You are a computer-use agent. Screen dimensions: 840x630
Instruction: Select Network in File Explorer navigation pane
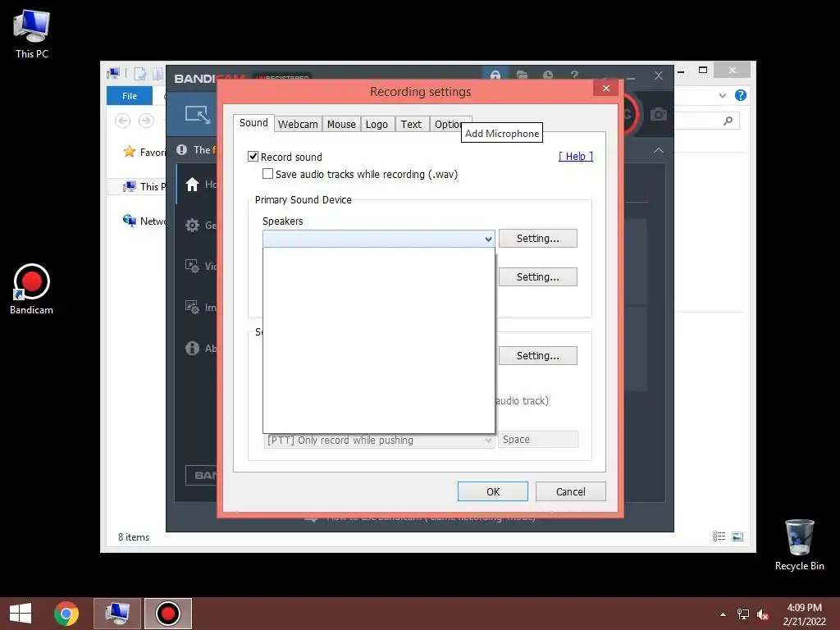click(144, 221)
